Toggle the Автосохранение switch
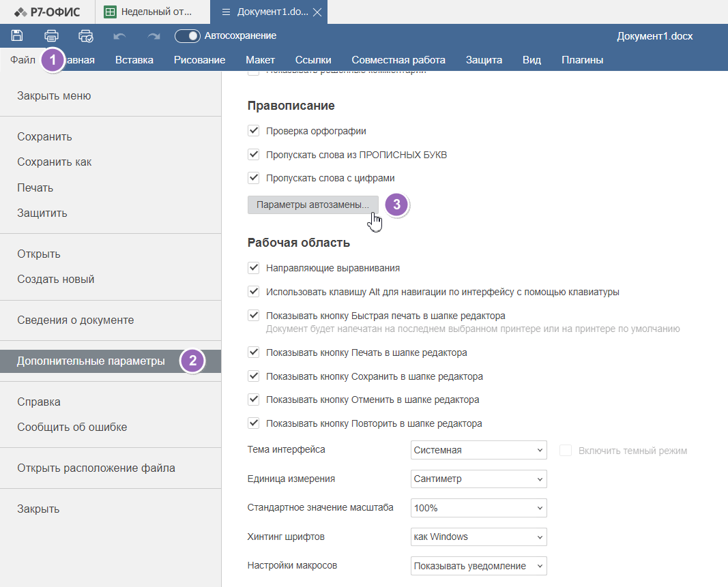 [187, 35]
